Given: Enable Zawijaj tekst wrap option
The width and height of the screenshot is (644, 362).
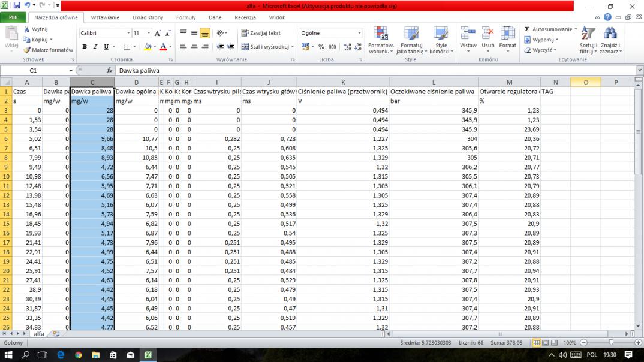Looking at the screenshot, I should tap(261, 33).
